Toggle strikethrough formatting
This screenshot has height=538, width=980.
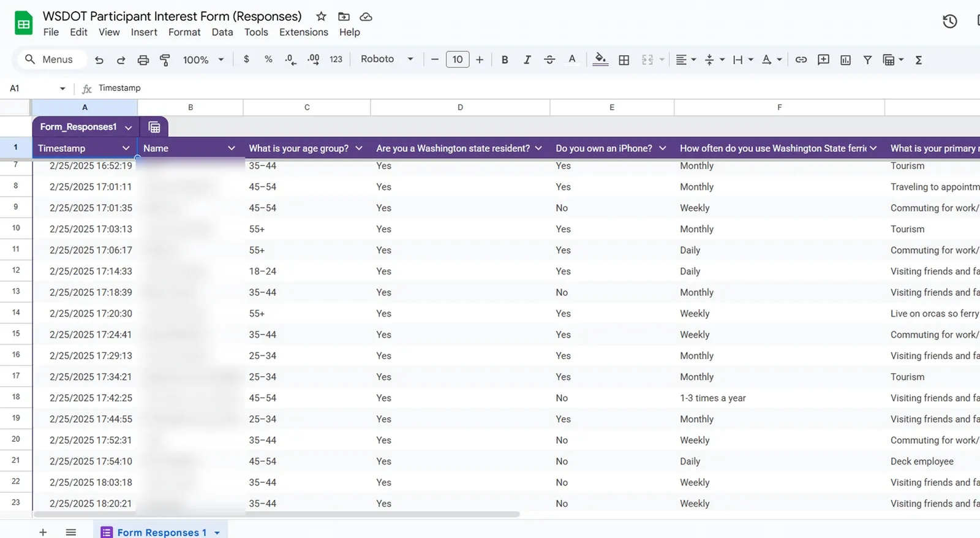(549, 59)
